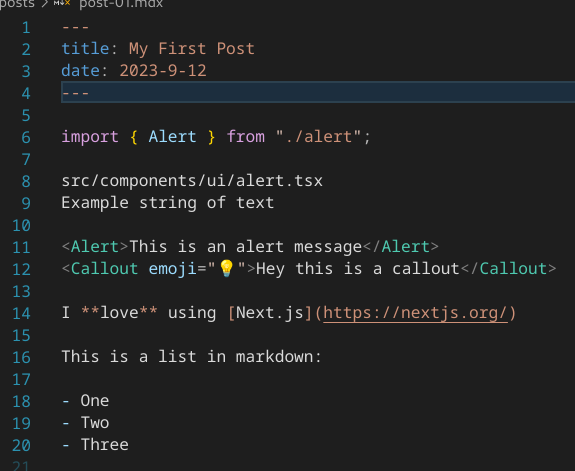Click the MDX file icon in breadcrumb
The height and width of the screenshot is (471, 575).
[x=62, y=3]
